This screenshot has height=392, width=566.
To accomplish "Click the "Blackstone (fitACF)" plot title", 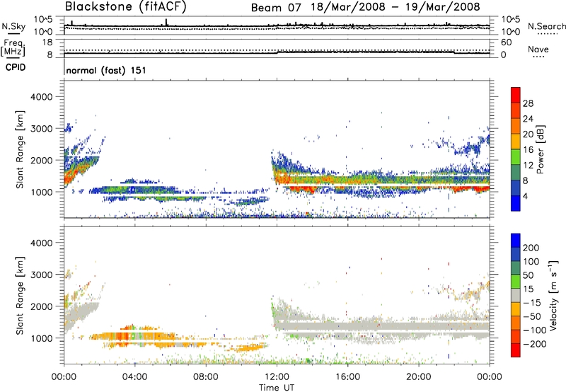I will [126, 6].
